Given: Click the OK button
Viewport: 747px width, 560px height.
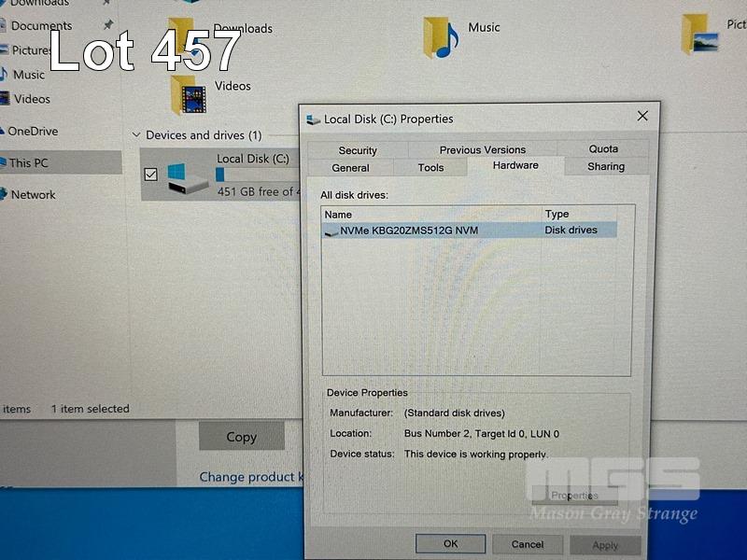Looking at the screenshot, I should [x=450, y=543].
